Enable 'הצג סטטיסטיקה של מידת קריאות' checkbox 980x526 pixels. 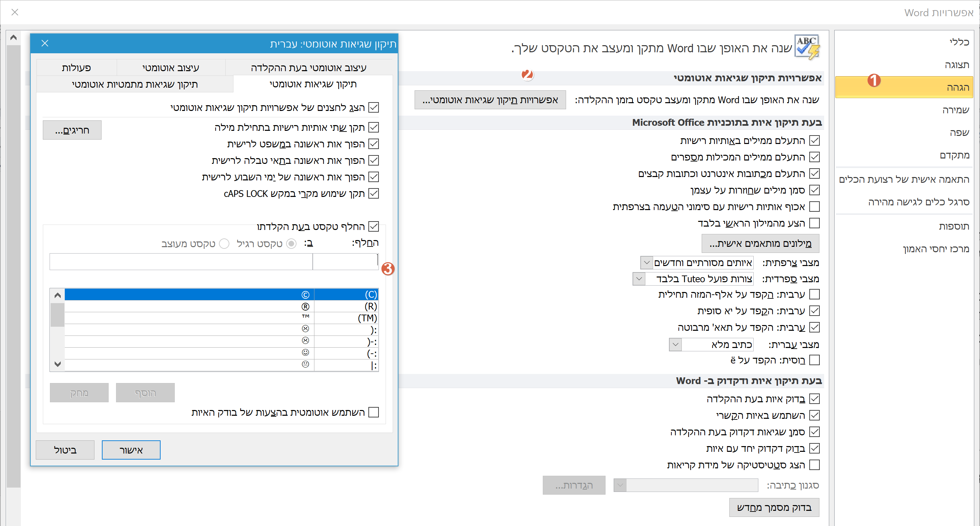click(814, 465)
